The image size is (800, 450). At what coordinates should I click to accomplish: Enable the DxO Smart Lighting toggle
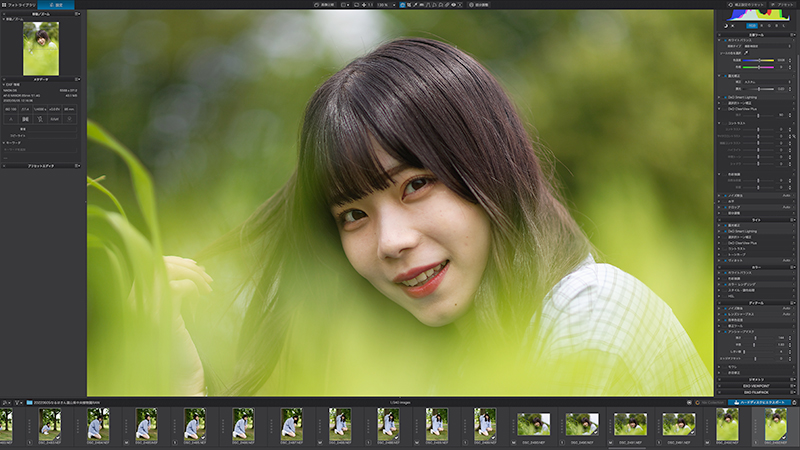tap(726, 97)
